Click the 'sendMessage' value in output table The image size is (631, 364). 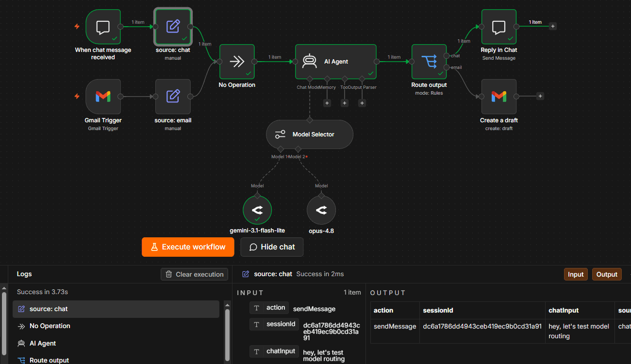point(395,327)
